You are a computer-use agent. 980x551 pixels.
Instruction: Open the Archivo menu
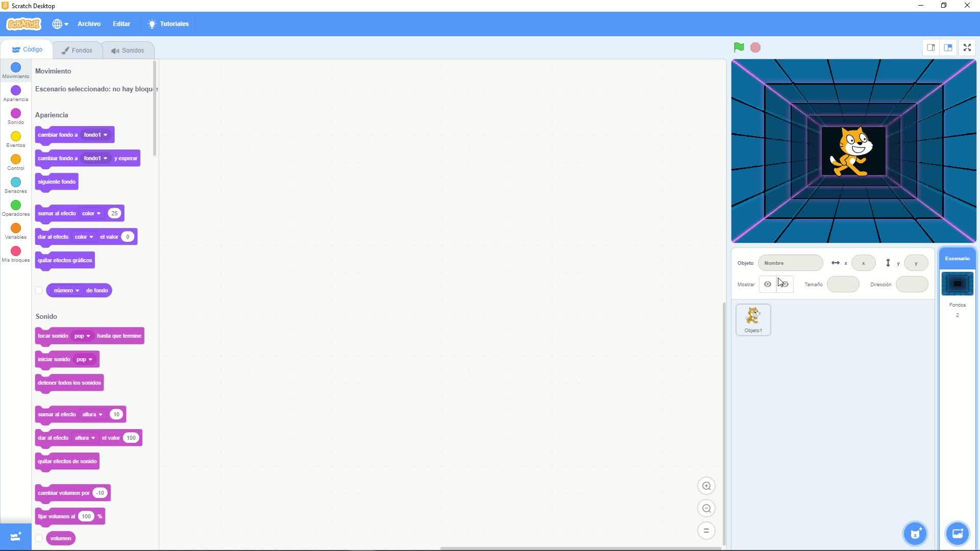coord(89,24)
